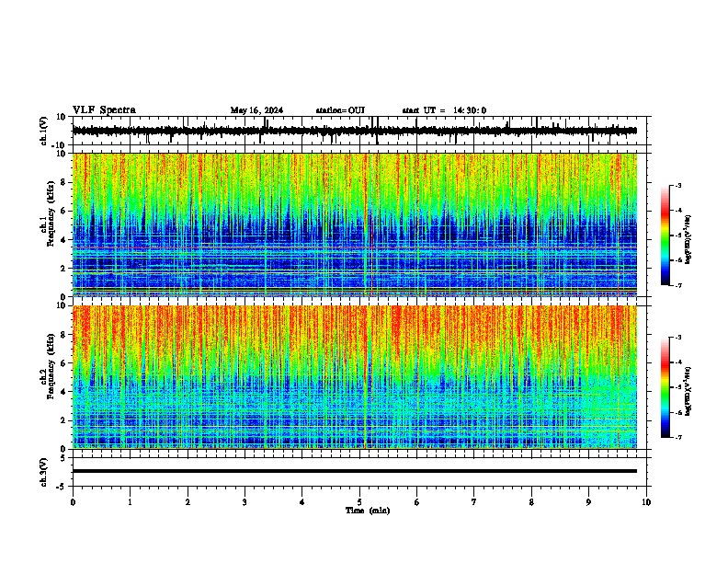Image resolution: width=728 pixels, height=563 pixels.
Task: Click the "-3" label on ch.1 color bar
Action: 677,185
